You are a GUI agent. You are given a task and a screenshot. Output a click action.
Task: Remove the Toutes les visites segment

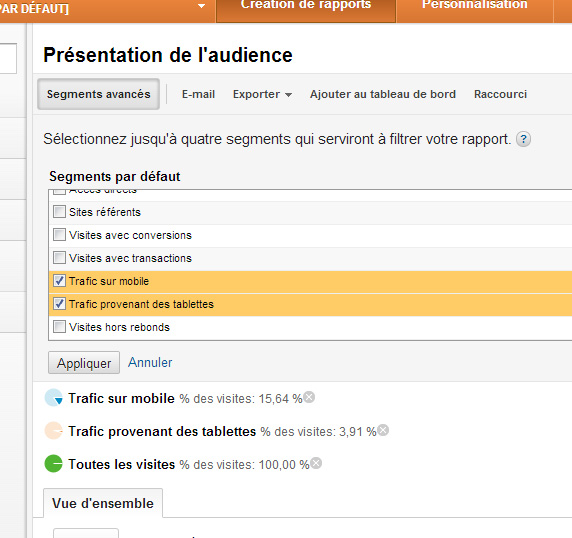316,463
